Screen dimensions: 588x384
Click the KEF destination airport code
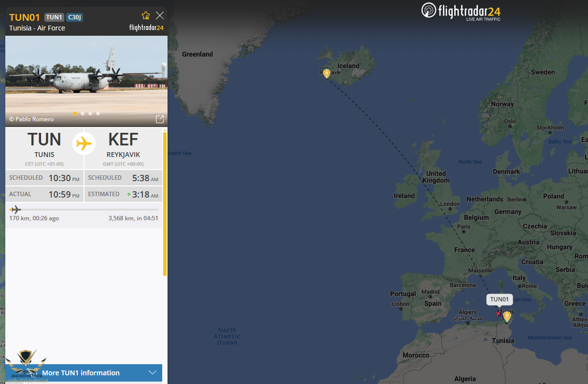(123, 140)
